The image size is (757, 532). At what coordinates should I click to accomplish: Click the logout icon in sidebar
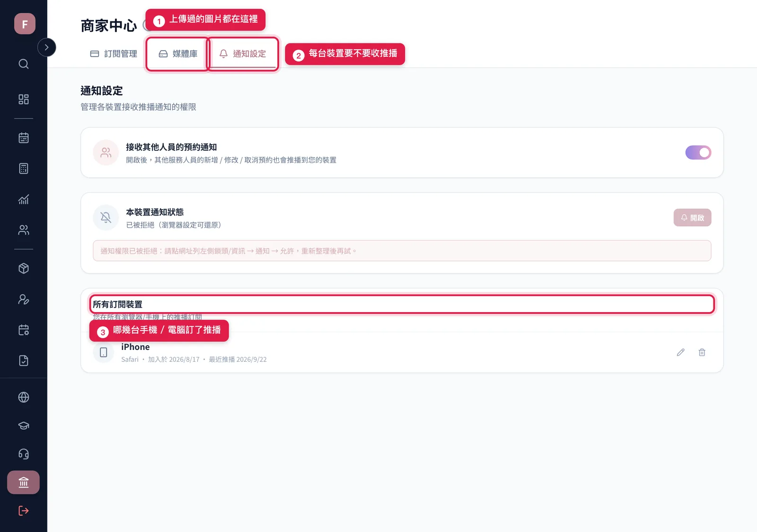(24, 511)
